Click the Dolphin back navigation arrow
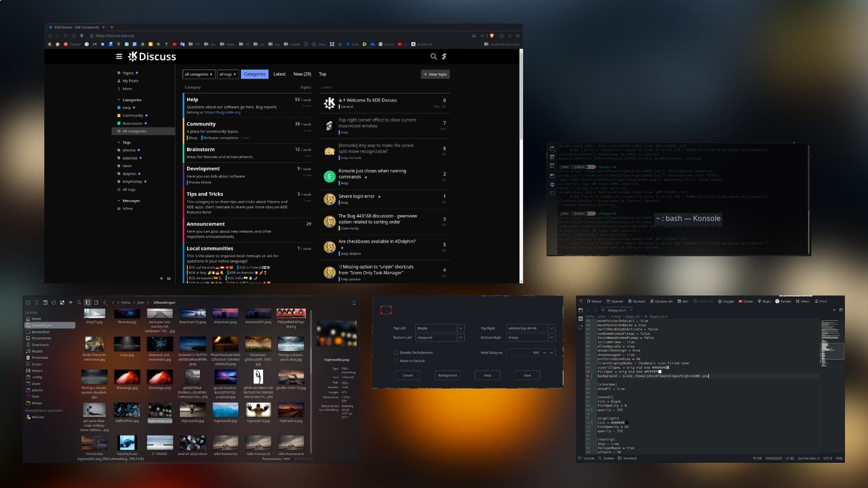 click(x=105, y=303)
